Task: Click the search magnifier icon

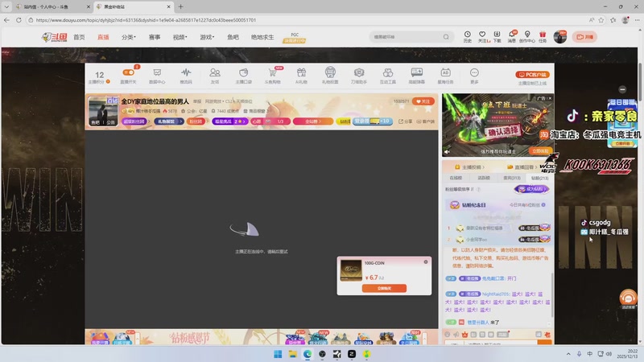Action: tap(446, 37)
